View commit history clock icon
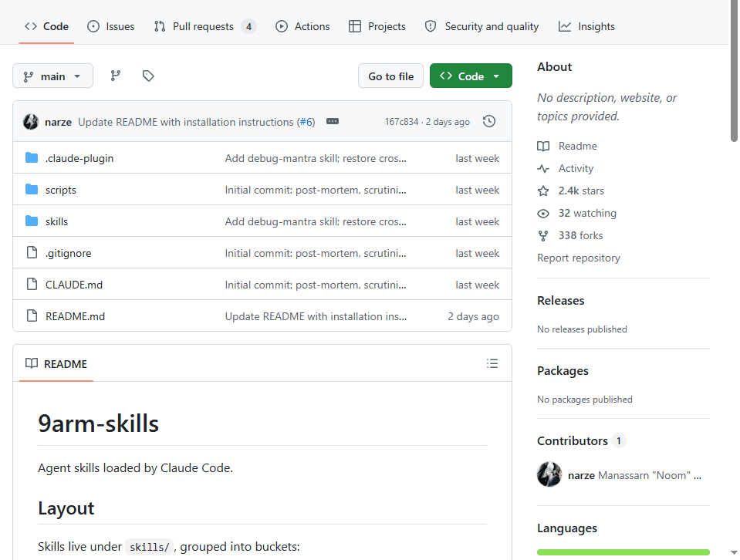 point(489,121)
